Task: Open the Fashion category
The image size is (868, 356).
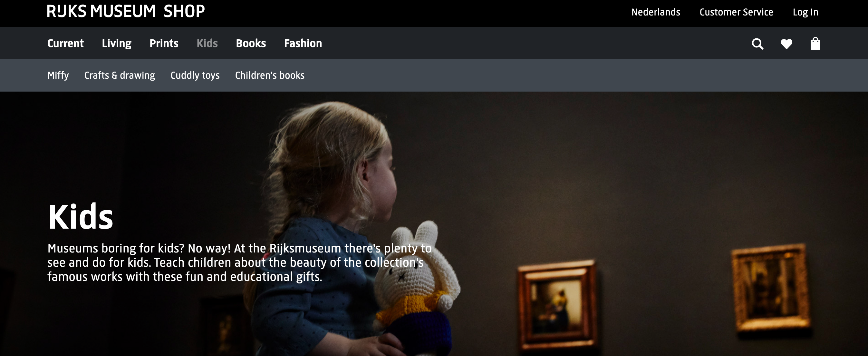Action: [x=303, y=43]
